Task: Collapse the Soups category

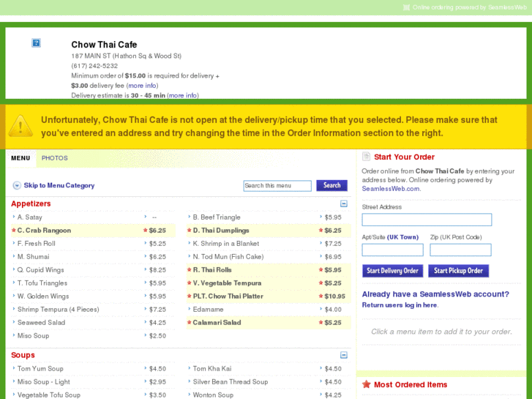Action: pyautogui.click(x=344, y=355)
